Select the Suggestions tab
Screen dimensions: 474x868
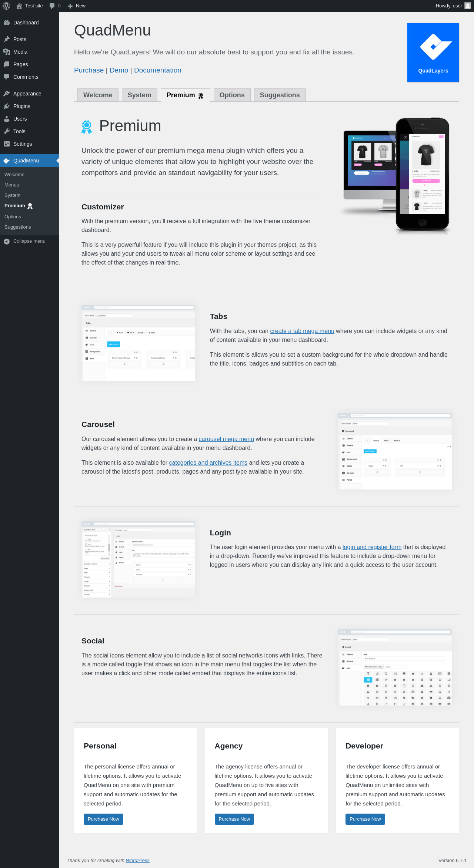280,95
